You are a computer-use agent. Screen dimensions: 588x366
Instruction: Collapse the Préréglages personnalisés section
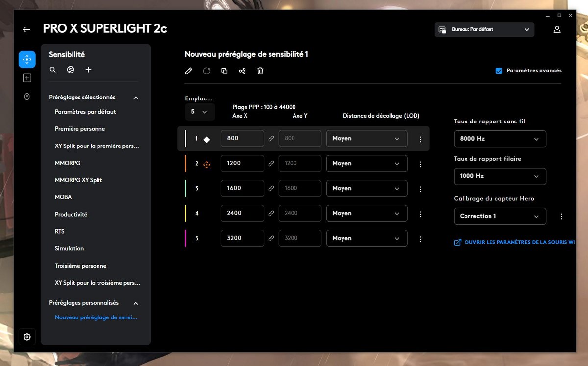click(x=136, y=303)
